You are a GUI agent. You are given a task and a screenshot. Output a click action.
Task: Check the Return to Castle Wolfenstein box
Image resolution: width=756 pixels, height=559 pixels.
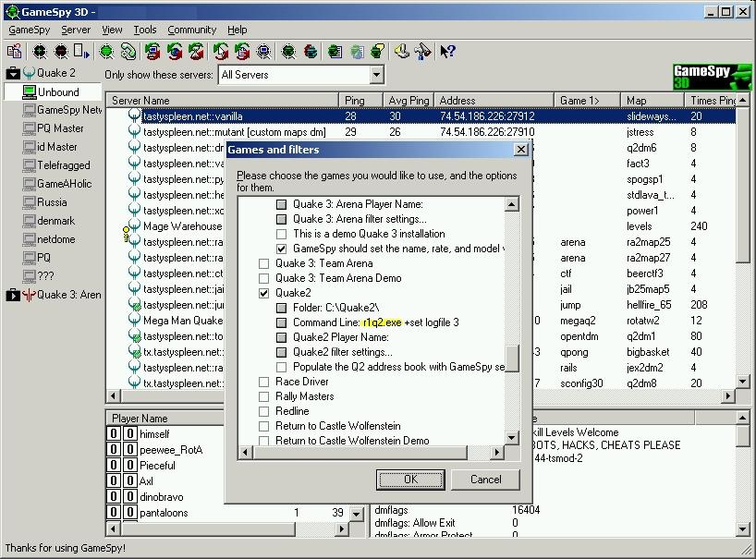pyautogui.click(x=265, y=426)
